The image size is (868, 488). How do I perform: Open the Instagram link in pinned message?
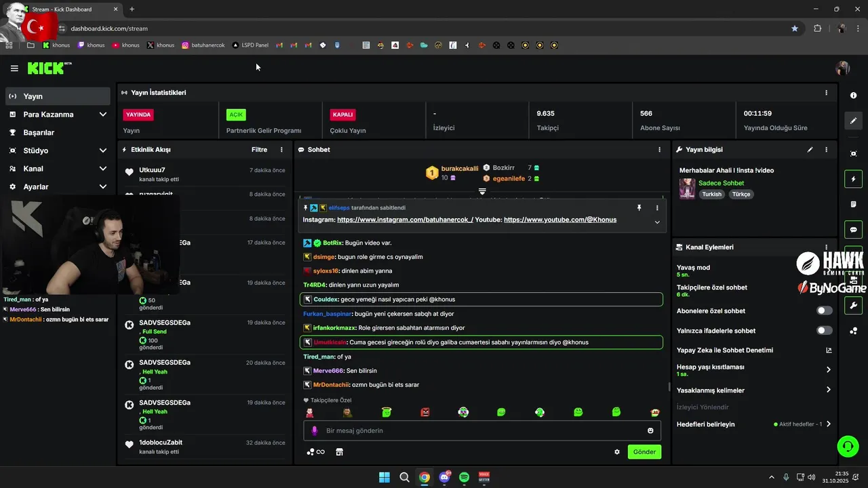405,220
